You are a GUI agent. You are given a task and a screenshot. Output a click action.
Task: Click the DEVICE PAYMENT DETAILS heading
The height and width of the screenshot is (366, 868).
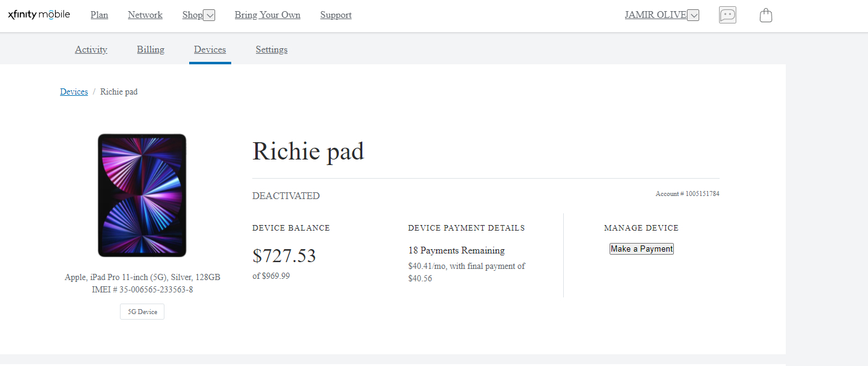[x=466, y=228]
